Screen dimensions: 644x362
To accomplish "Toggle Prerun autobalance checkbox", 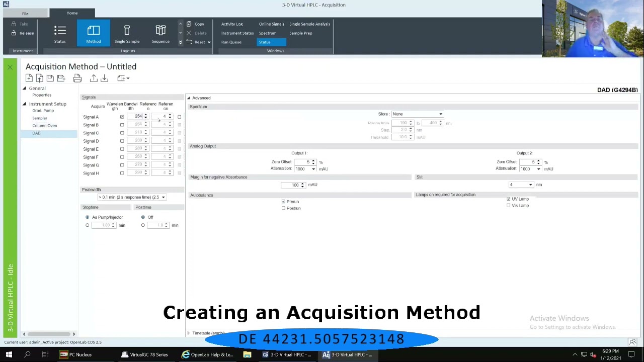I will point(283,202).
